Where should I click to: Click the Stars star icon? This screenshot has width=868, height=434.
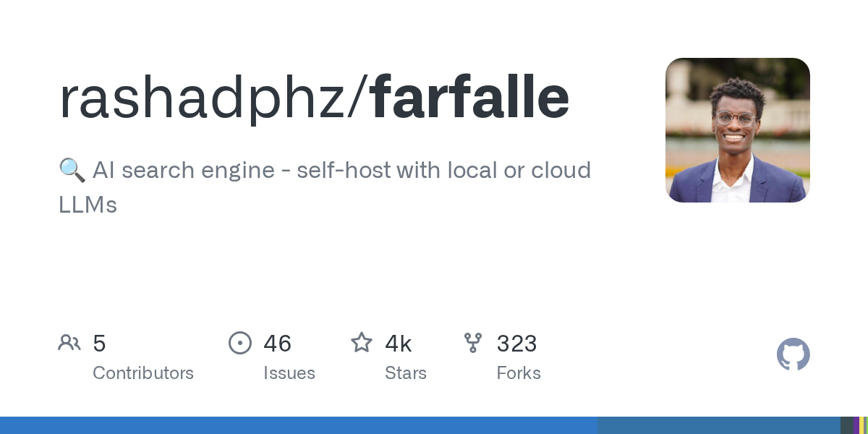click(x=362, y=342)
